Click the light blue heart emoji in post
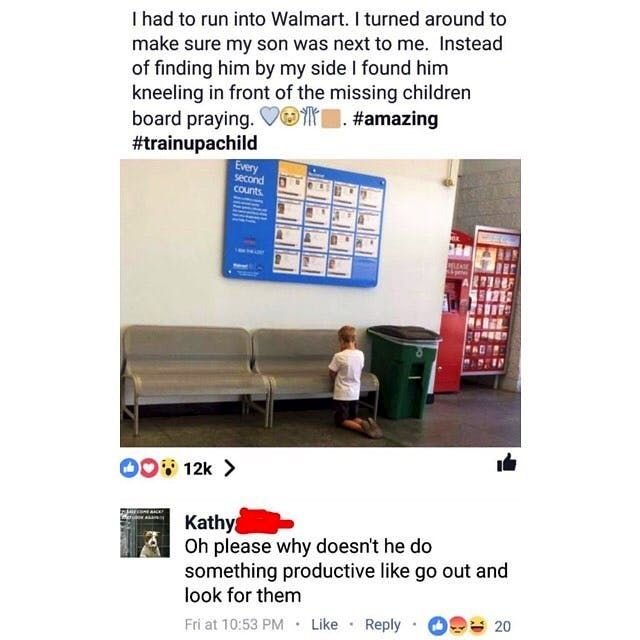 (270, 117)
